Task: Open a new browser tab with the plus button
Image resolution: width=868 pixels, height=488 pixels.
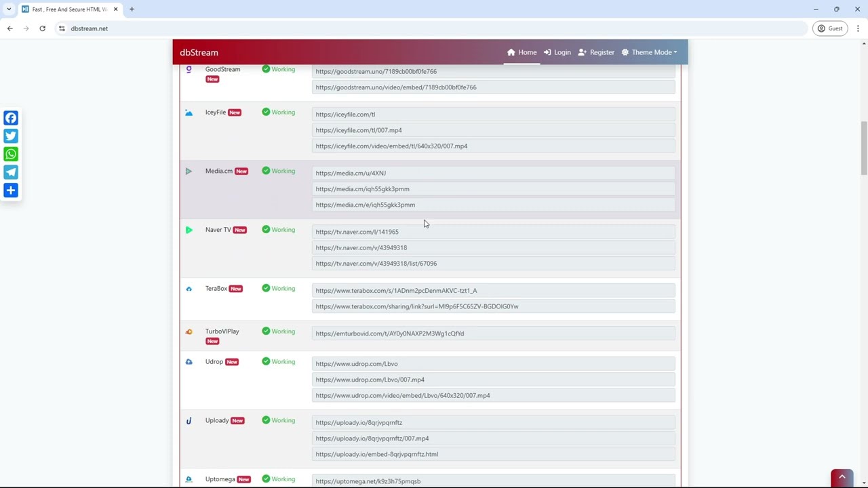Action: point(132,9)
